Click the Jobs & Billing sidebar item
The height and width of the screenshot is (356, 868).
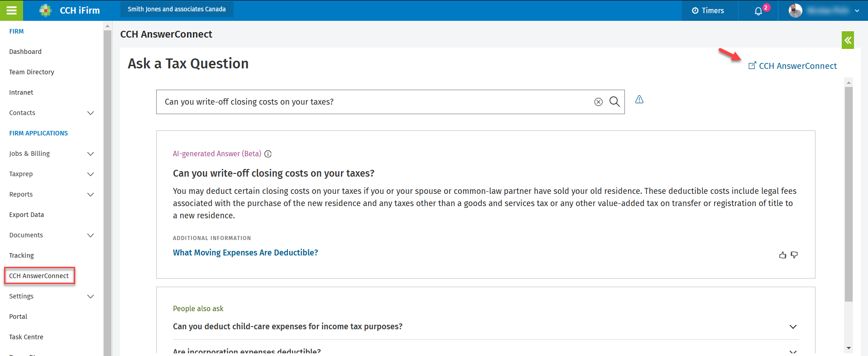pyautogui.click(x=29, y=154)
